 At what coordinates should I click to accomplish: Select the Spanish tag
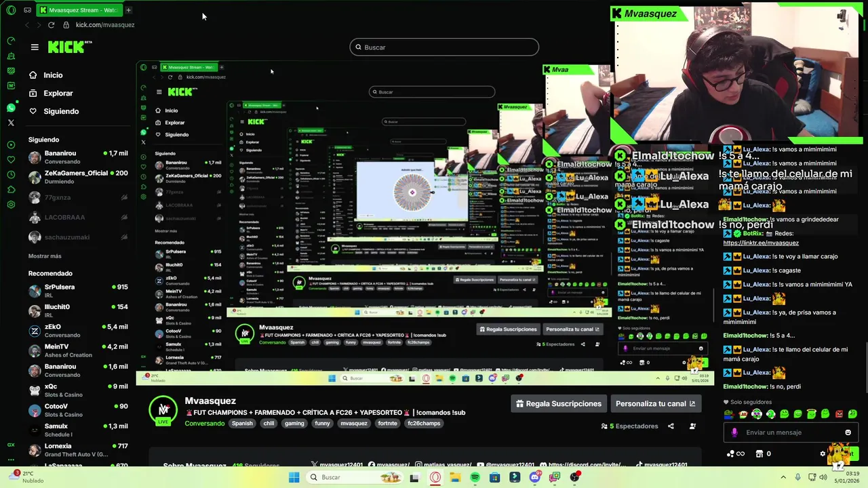[242, 424]
